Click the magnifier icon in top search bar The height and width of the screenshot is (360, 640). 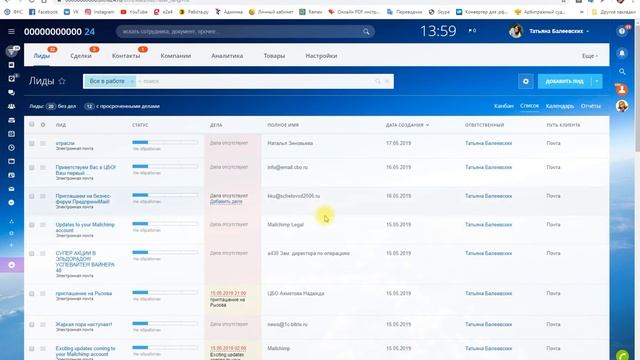(366, 31)
